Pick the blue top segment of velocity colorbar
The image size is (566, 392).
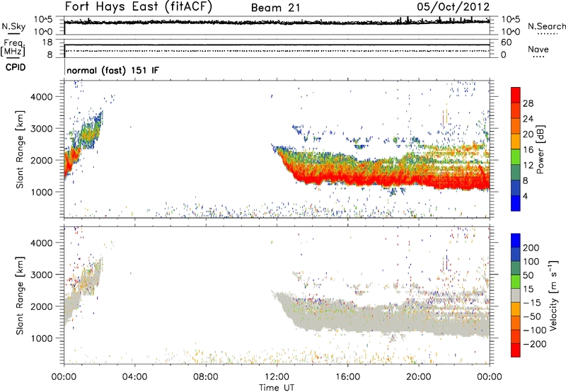tap(516, 241)
